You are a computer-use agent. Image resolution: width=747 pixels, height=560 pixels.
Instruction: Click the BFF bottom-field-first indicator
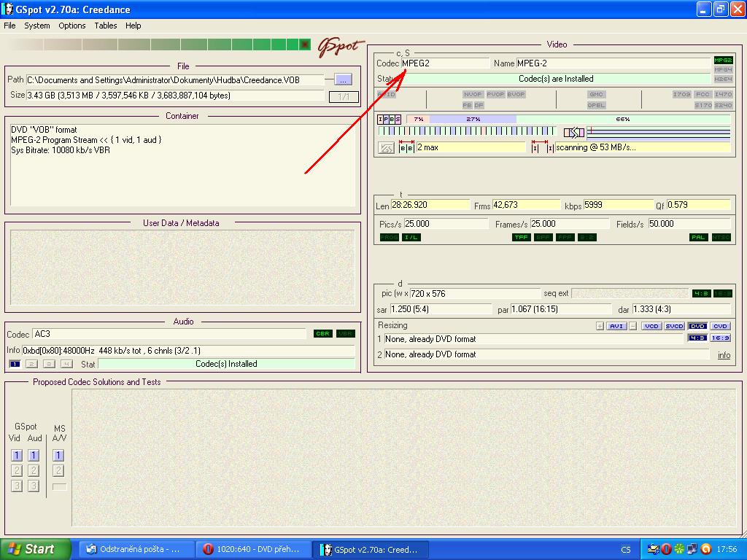(x=543, y=237)
